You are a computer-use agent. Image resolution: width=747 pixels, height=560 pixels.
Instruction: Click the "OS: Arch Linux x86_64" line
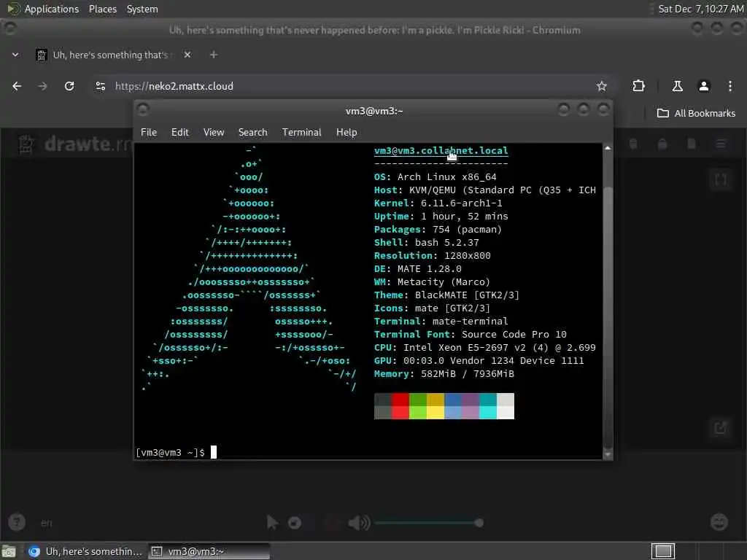point(436,176)
